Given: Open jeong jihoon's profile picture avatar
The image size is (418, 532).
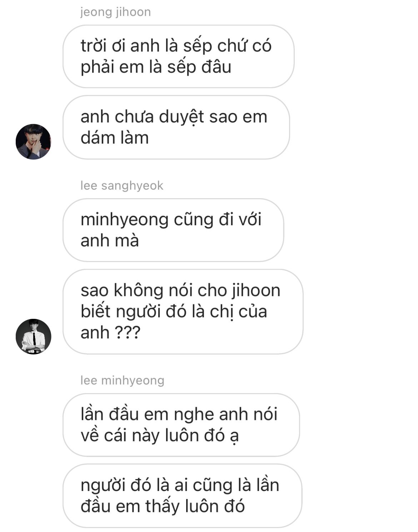Looking at the screenshot, I should point(33,142).
